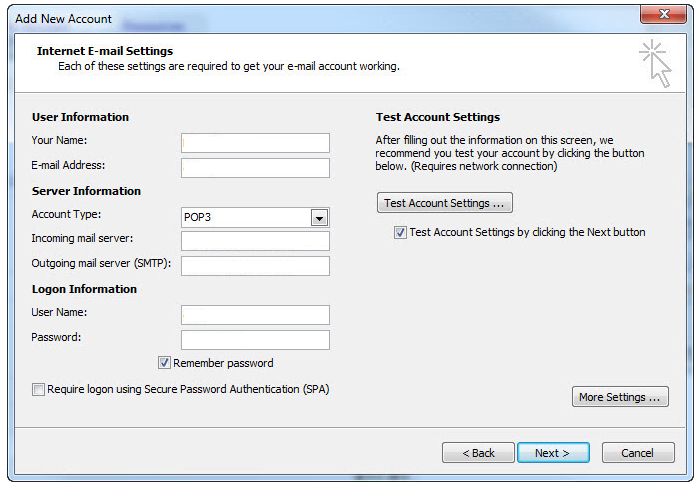Cancel the account setup
Screen dimensions: 699x486
(638, 453)
